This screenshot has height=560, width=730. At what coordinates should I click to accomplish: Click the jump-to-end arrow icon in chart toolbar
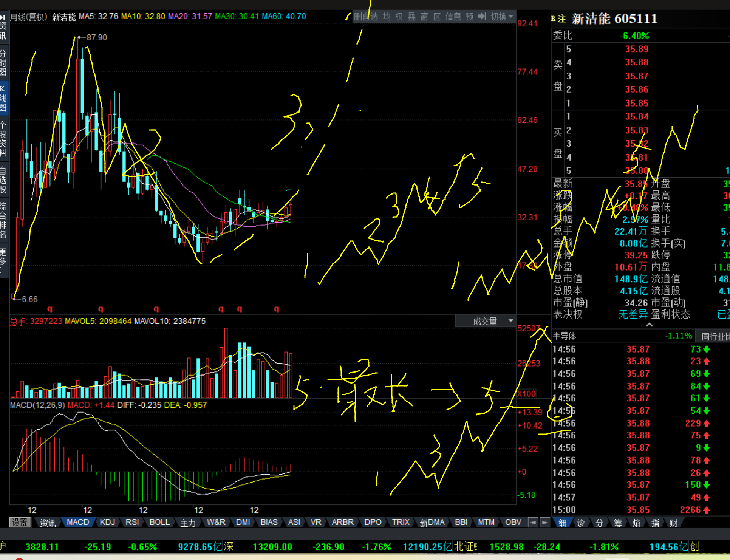click(482, 17)
